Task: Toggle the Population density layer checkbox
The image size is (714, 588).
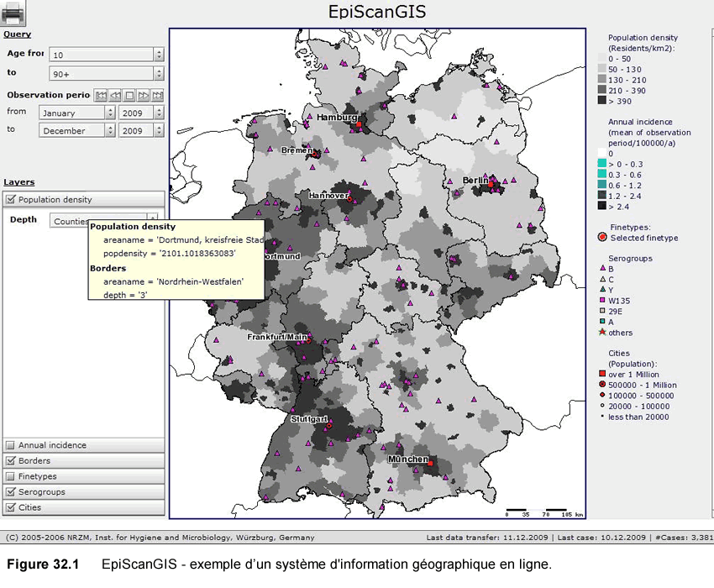Action: pyautogui.click(x=11, y=199)
